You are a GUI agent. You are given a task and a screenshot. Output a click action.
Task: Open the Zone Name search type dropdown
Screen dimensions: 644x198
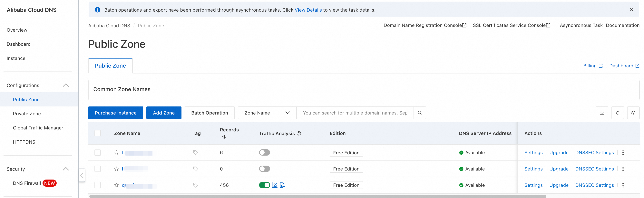267,113
